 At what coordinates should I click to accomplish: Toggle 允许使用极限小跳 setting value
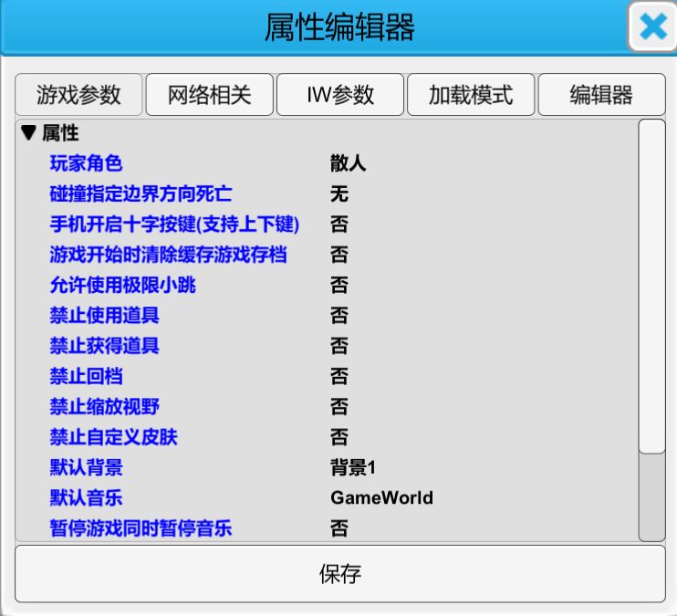(338, 286)
